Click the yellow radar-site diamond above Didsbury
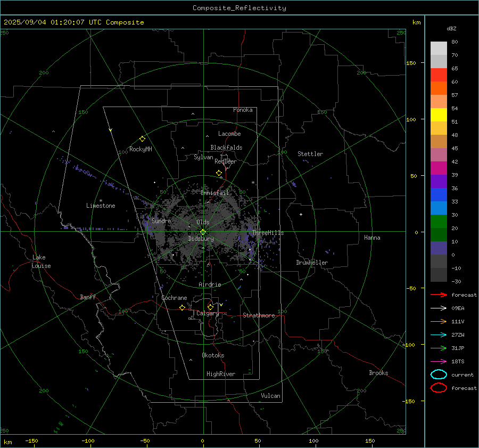479x448 pixels. pos(203,232)
